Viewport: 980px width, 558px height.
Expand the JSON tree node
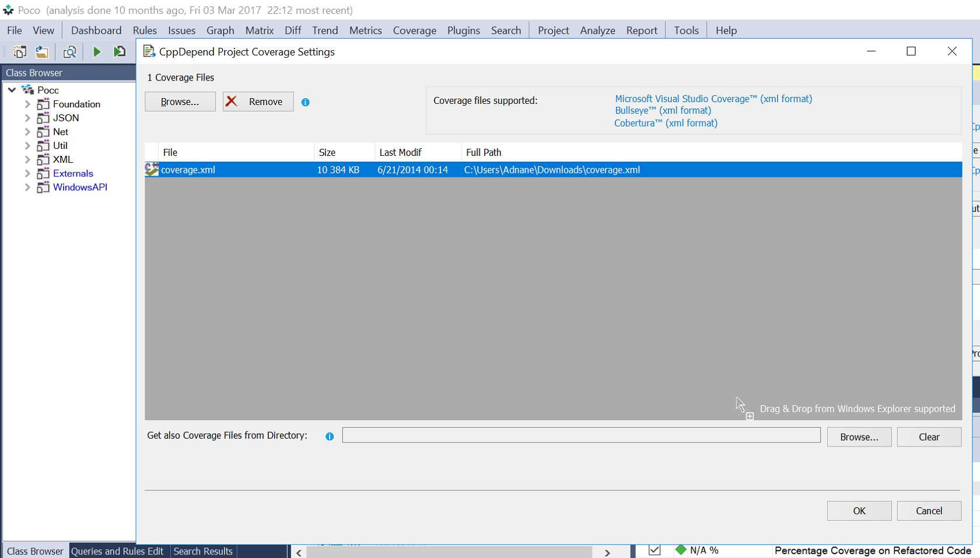(x=27, y=118)
